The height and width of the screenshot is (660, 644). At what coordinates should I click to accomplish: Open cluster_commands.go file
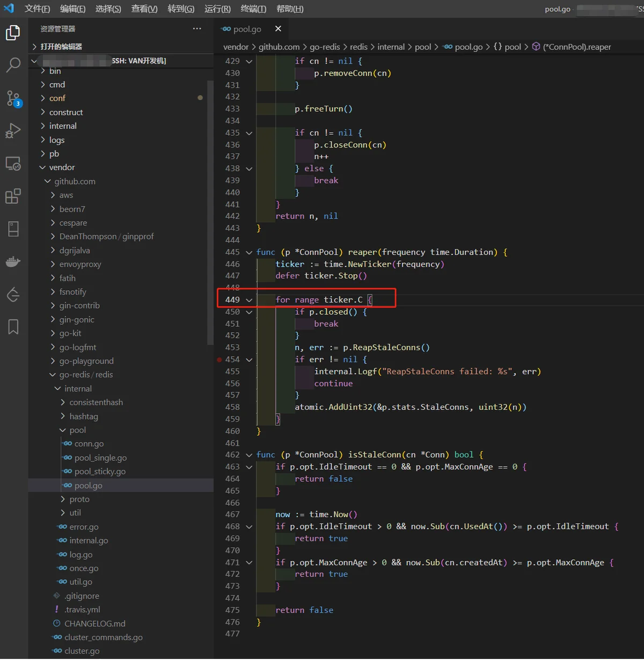point(121,637)
